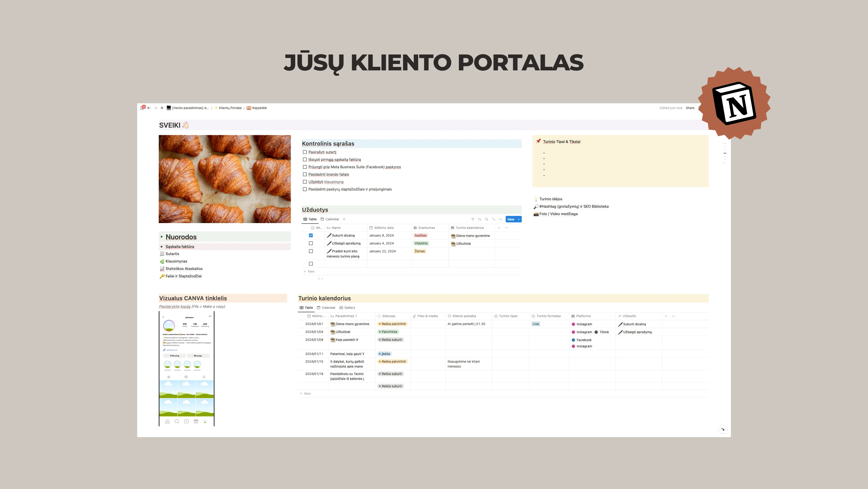Open the sidebar menu icon with notification badge
The width and height of the screenshot is (868, 489).
[143, 108]
